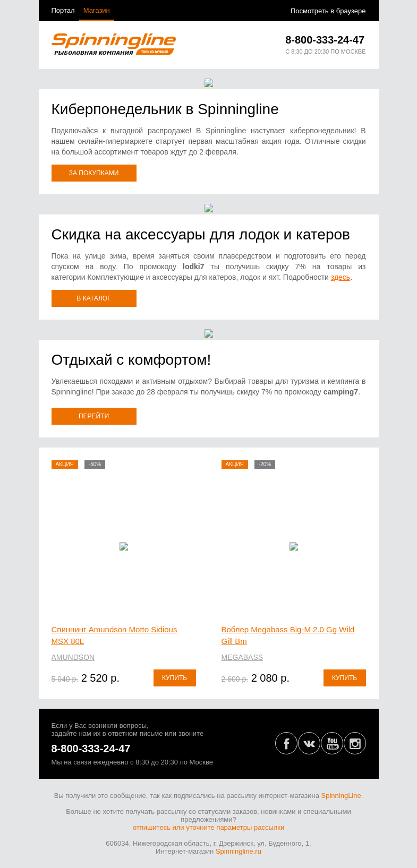Click the Отдыхай с комфортом heading
This screenshot has width=417, height=868.
131,360
